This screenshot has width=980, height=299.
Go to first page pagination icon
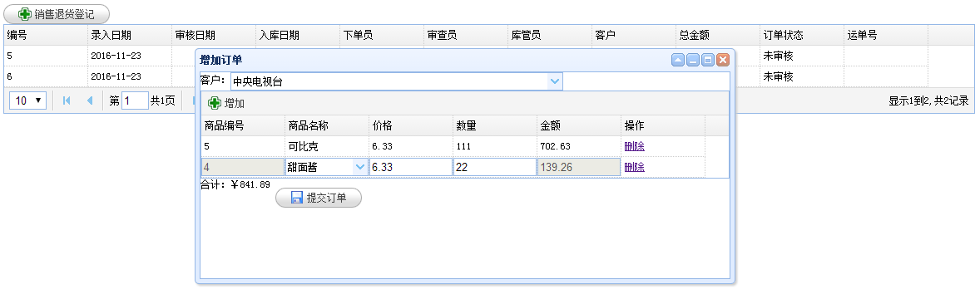[67, 100]
